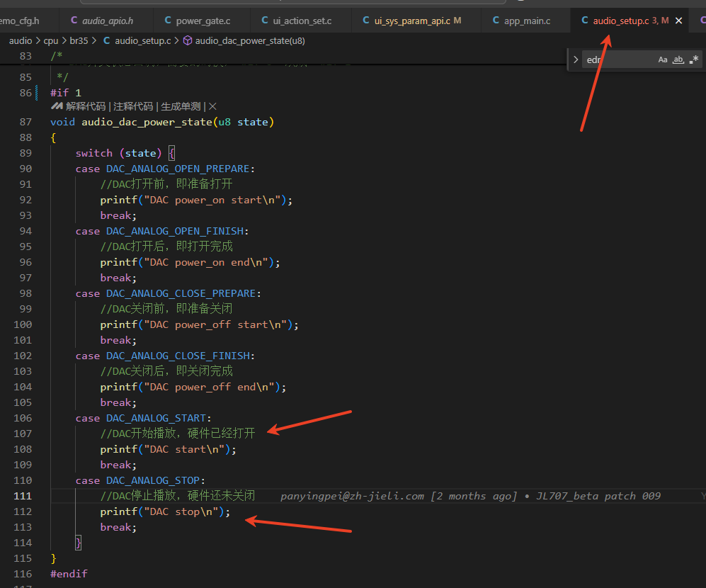Click the 'switch' keyword
Image resolution: width=706 pixels, height=588 pixels.
94,153
